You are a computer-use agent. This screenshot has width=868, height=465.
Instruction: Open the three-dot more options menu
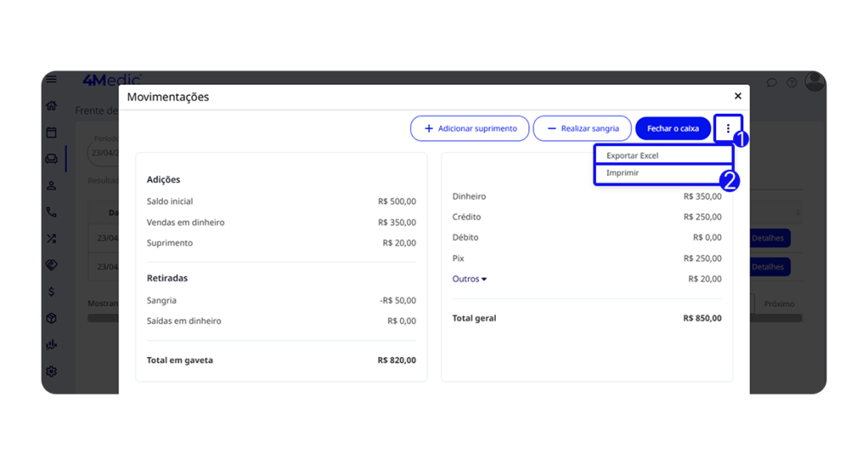tap(727, 128)
